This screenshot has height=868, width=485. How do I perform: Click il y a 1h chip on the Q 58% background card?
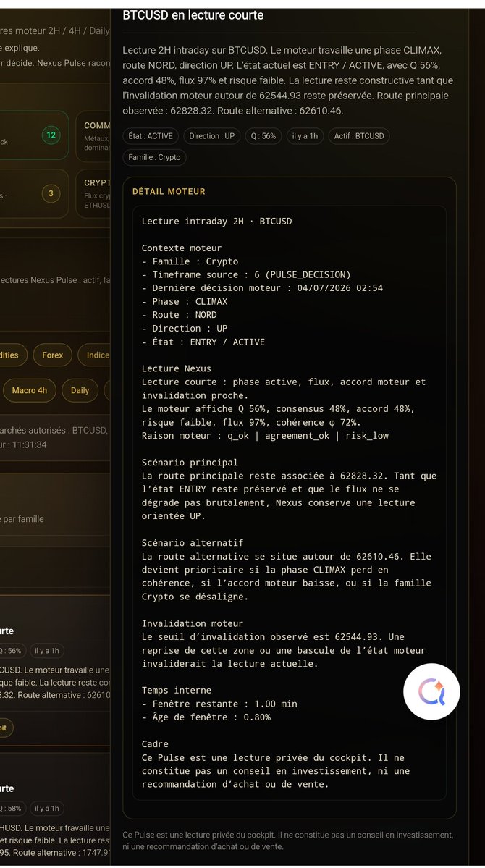coord(47,808)
